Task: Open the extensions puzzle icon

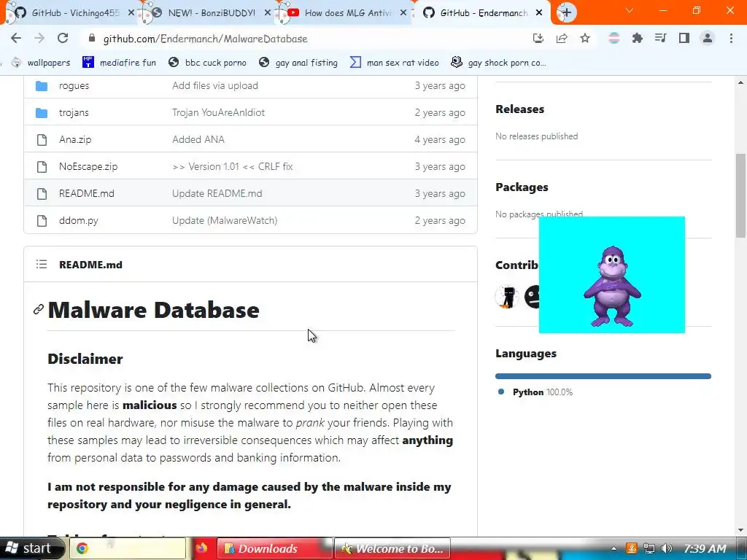Action: [x=637, y=39]
